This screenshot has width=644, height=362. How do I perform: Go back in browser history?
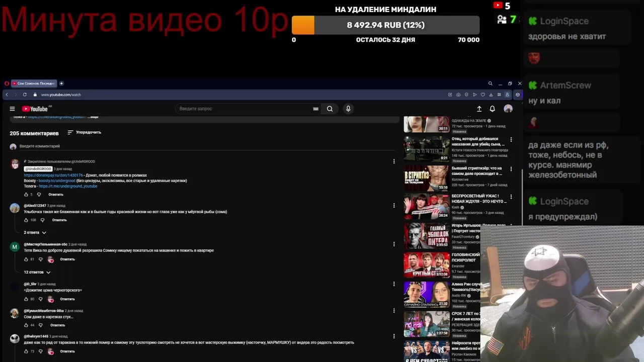click(x=7, y=95)
